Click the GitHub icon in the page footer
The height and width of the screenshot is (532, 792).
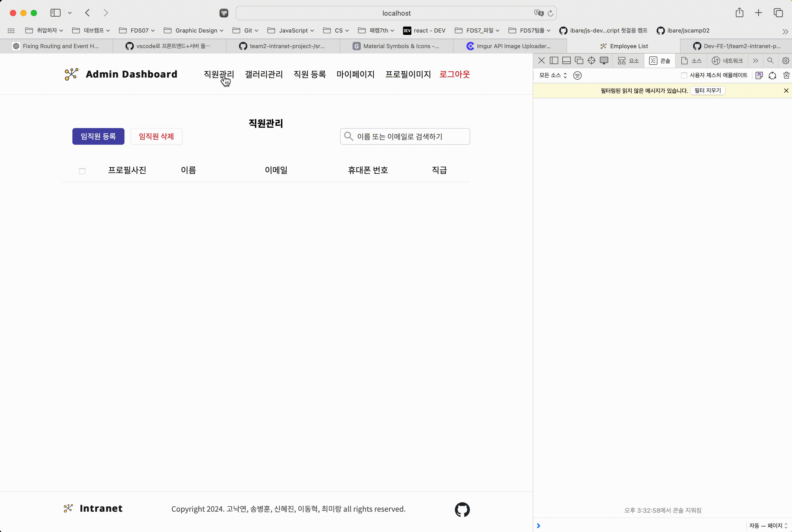(x=462, y=509)
